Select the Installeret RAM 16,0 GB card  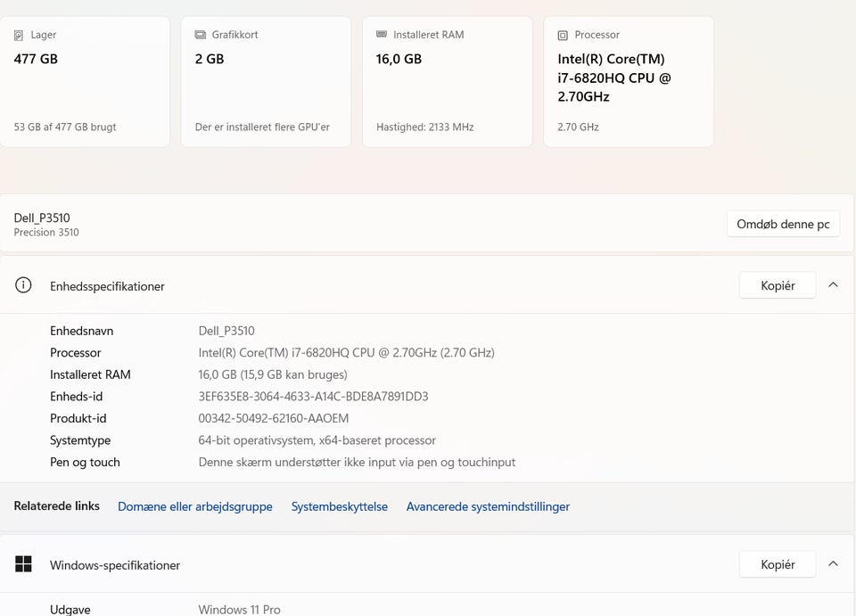pyautogui.click(x=447, y=82)
